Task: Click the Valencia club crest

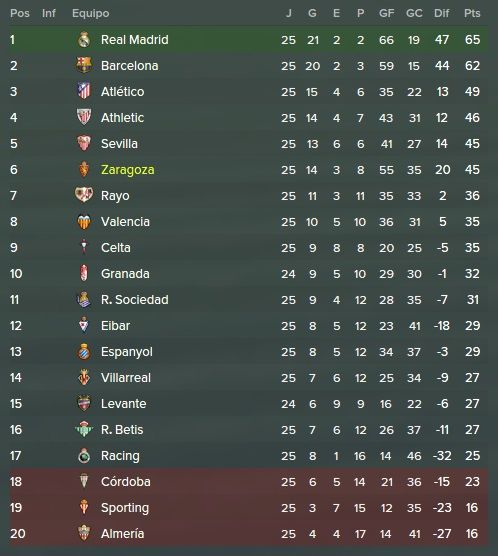Action: 84,222
